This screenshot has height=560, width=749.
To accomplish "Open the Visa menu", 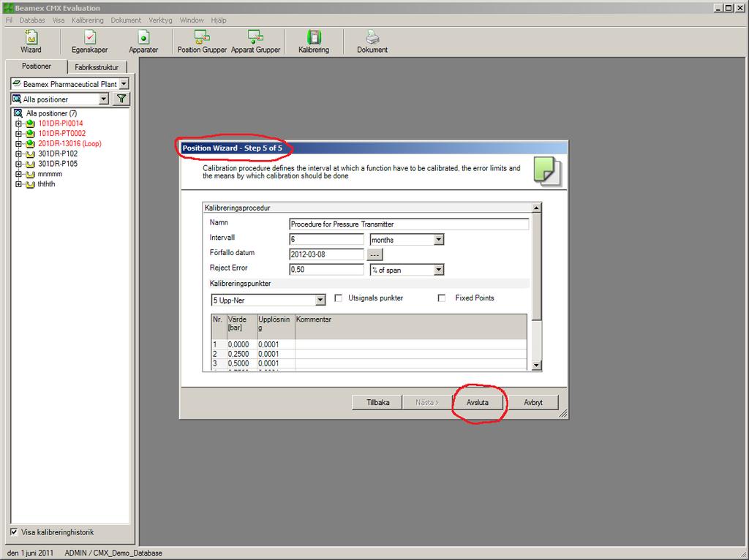I will 59,20.
